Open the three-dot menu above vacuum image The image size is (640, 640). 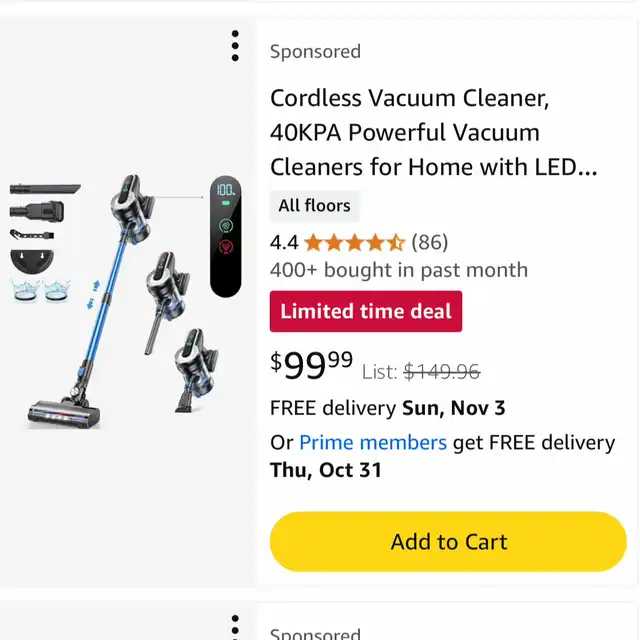coord(235,46)
